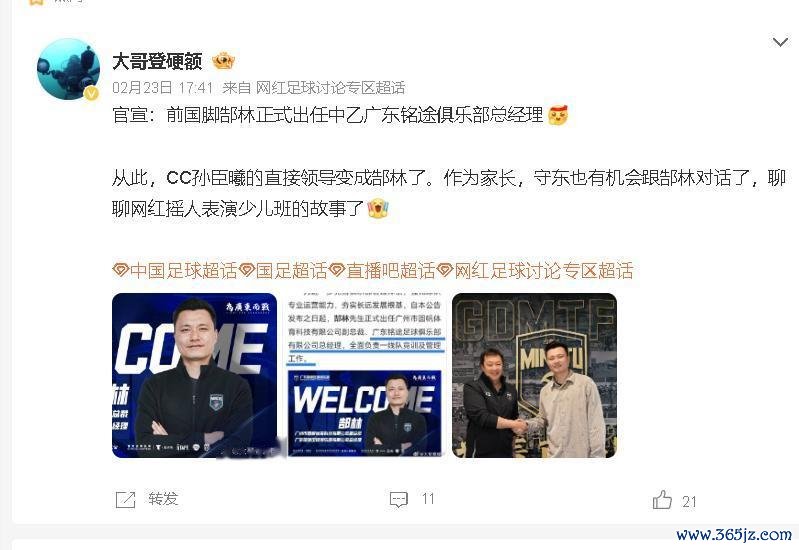View the COME portrait image thumbnail
Viewport: 799px width, 550px height.
pos(194,375)
